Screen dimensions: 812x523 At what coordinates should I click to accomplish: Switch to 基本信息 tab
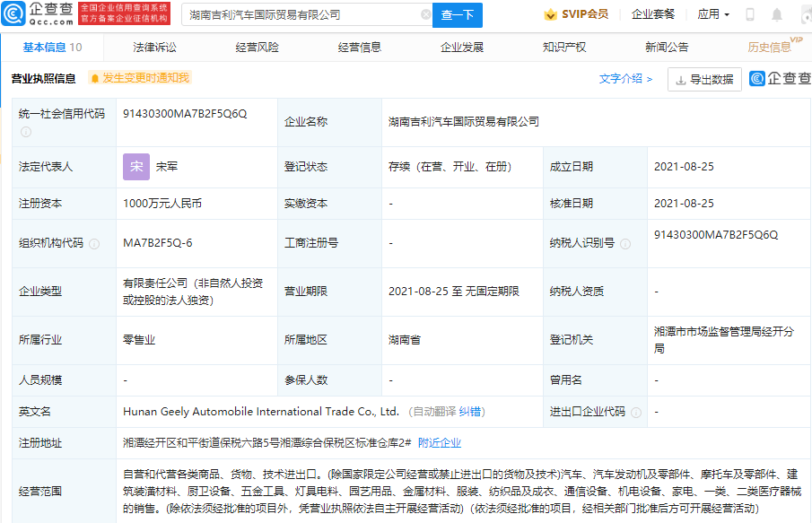[52, 48]
